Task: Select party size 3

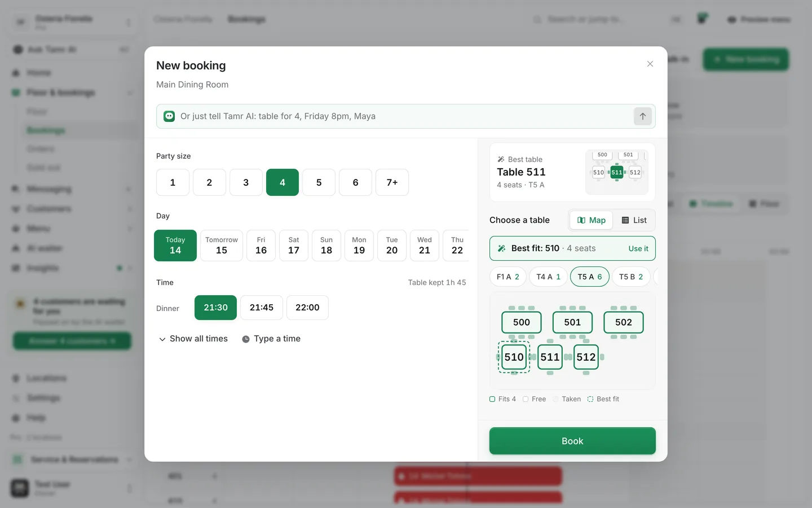Action: tap(246, 182)
